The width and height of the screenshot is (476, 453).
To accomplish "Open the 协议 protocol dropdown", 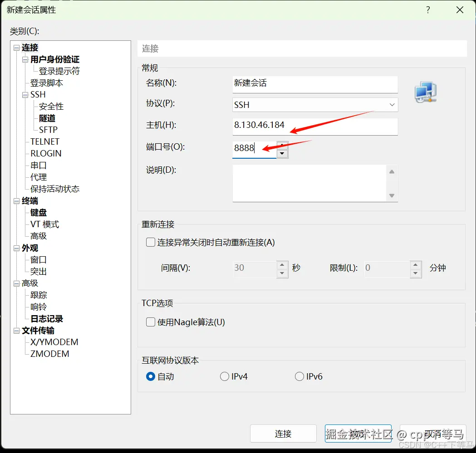I will [391, 105].
